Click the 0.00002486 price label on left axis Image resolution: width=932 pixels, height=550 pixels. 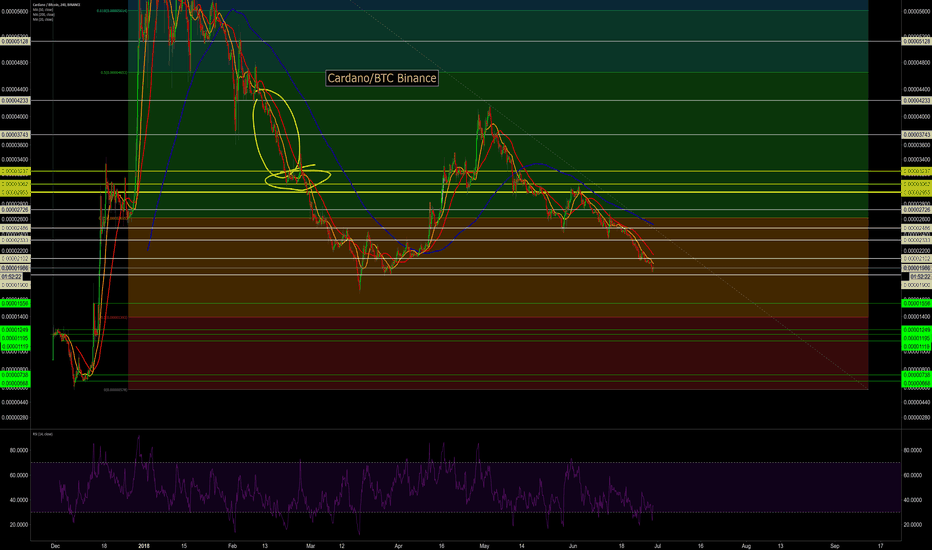pyautogui.click(x=15, y=228)
